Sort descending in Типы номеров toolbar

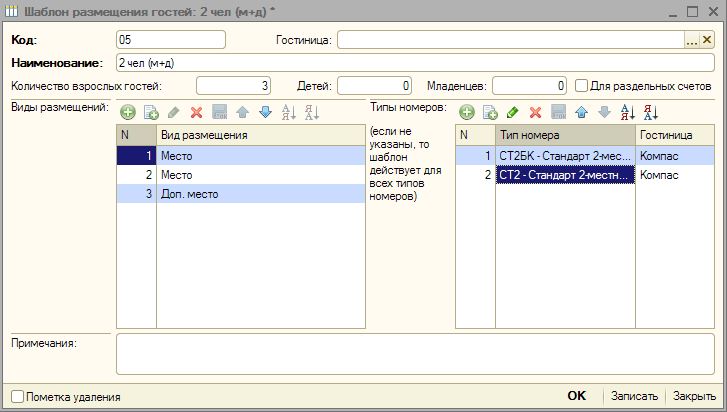(651, 112)
